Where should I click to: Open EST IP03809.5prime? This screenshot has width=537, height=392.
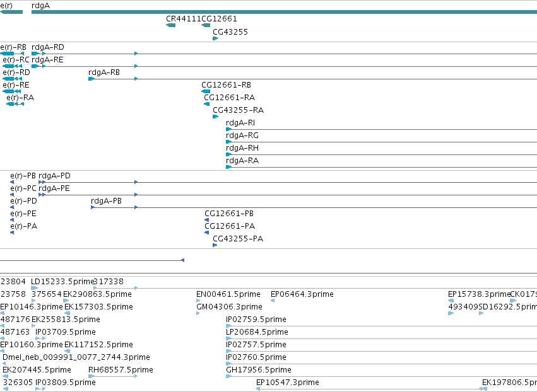point(66,383)
